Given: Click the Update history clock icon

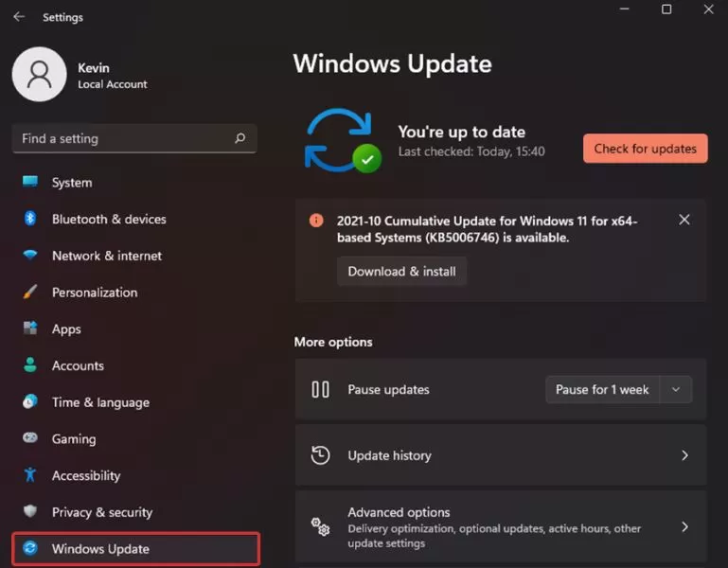Looking at the screenshot, I should pyautogui.click(x=320, y=455).
